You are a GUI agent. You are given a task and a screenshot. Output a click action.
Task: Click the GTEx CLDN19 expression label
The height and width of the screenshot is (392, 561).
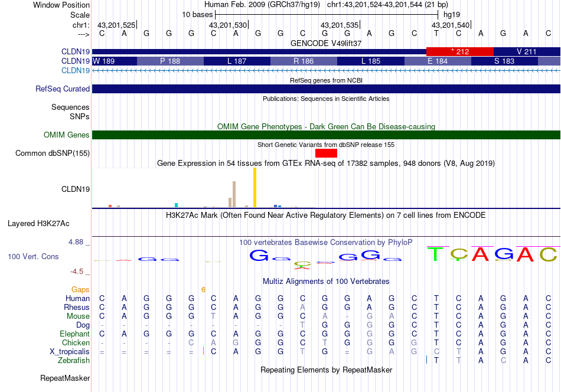coord(76,189)
